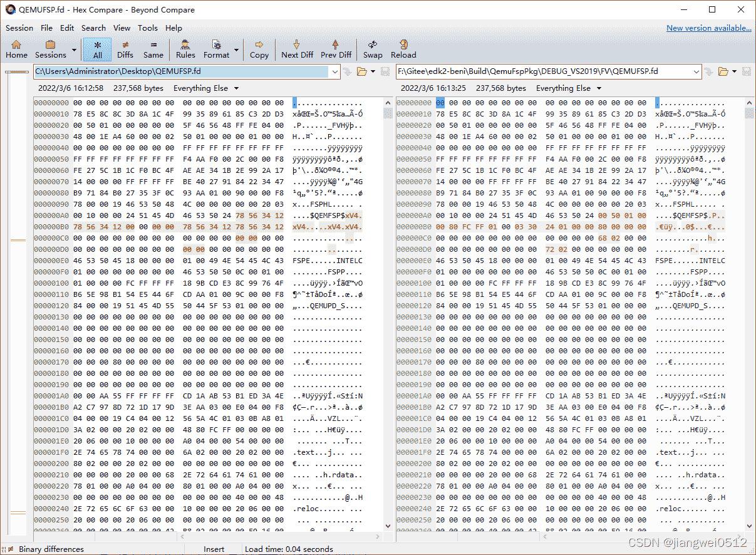Click right pane save icon

click(747, 71)
